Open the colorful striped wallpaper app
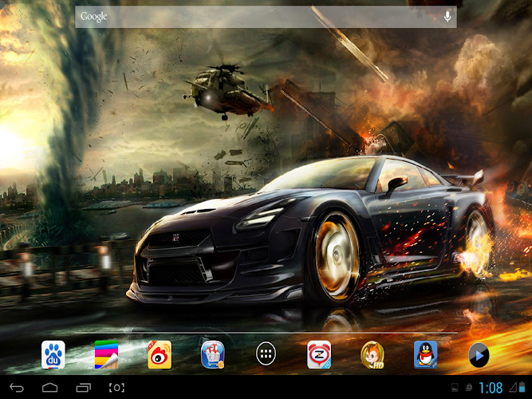Viewport: 532px width, 399px height. point(107,354)
